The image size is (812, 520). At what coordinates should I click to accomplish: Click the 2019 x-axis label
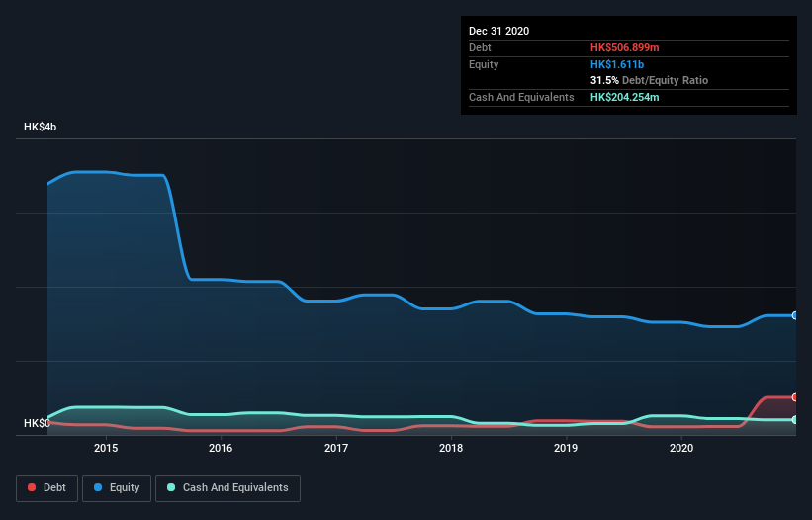[566, 448]
